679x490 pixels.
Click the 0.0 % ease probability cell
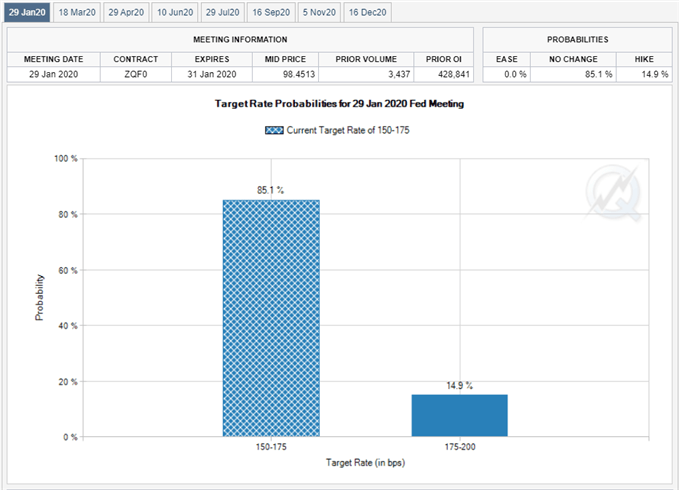(x=507, y=74)
